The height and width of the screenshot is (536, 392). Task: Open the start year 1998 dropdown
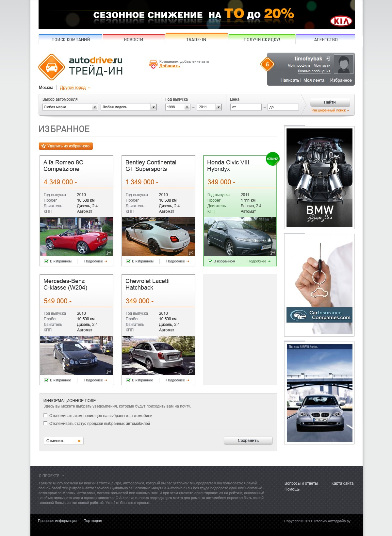click(x=178, y=107)
